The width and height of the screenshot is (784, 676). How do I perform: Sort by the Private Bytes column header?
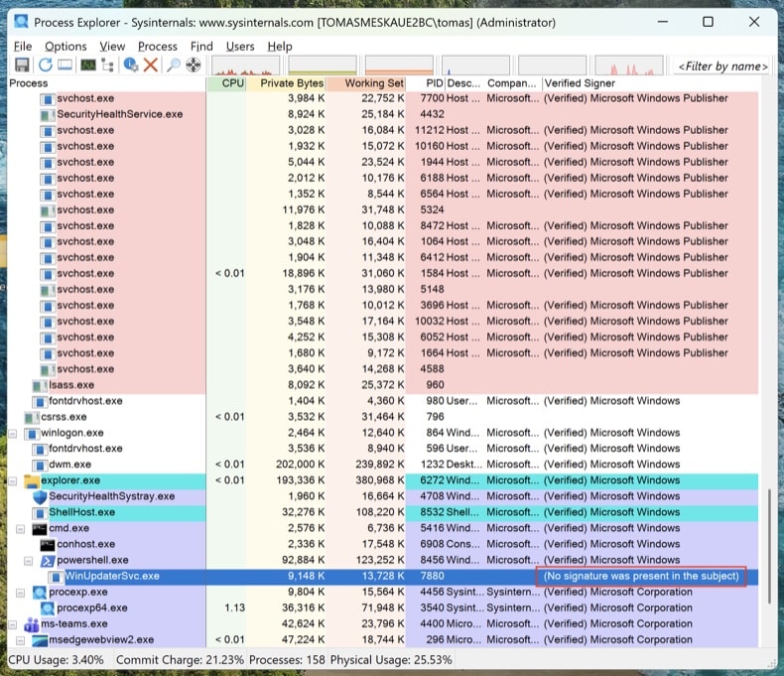tap(286, 83)
